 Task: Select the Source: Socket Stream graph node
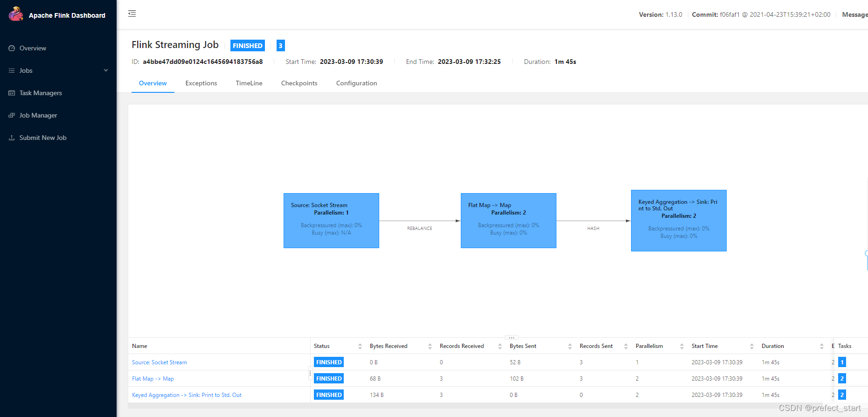click(331, 221)
